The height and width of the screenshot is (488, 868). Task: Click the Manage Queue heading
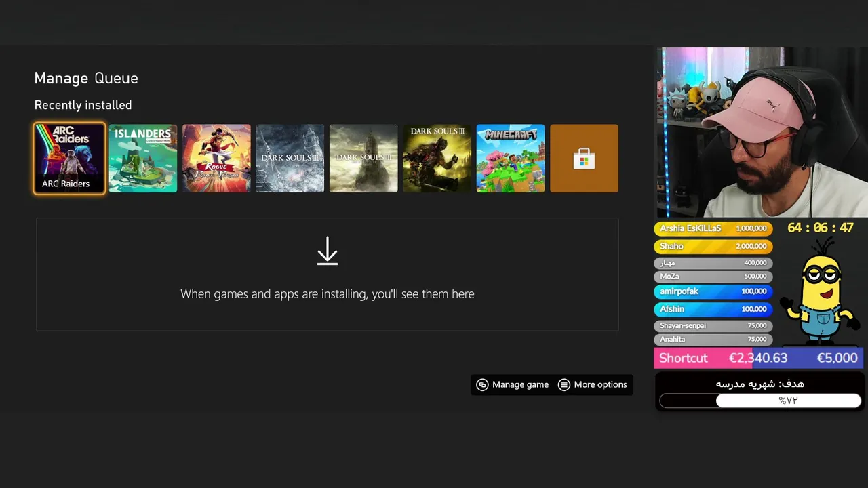[x=86, y=79]
